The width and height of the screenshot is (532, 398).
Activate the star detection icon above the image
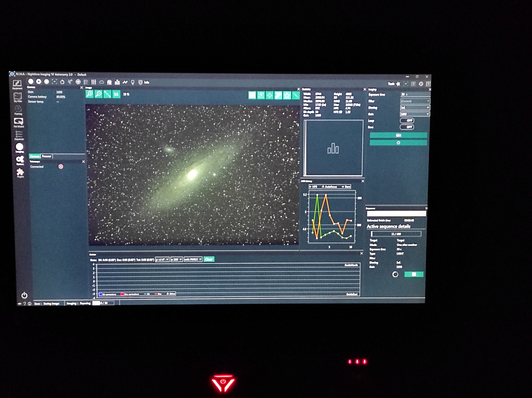click(x=287, y=95)
